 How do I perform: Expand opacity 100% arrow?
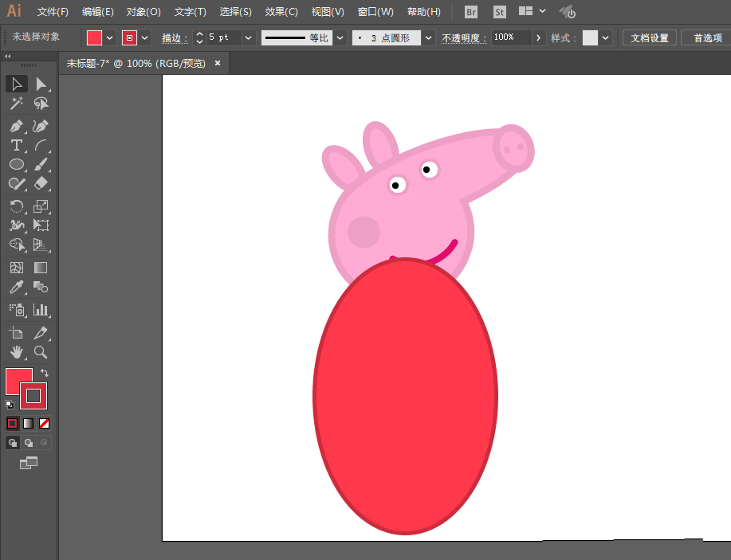point(538,37)
